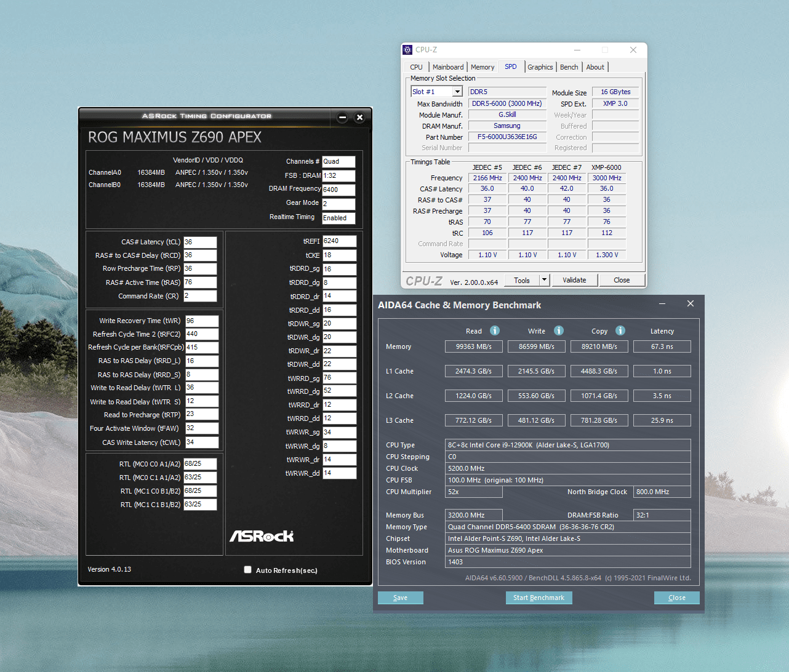Select the SPD tab in CPU-Z
This screenshot has height=672, width=789.
(x=511, y=66)
